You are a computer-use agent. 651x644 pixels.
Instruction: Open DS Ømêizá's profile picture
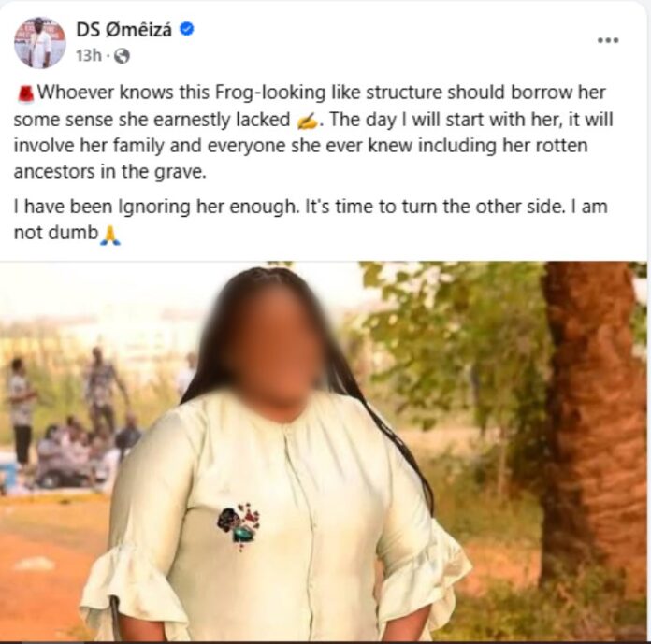(40, 43)
